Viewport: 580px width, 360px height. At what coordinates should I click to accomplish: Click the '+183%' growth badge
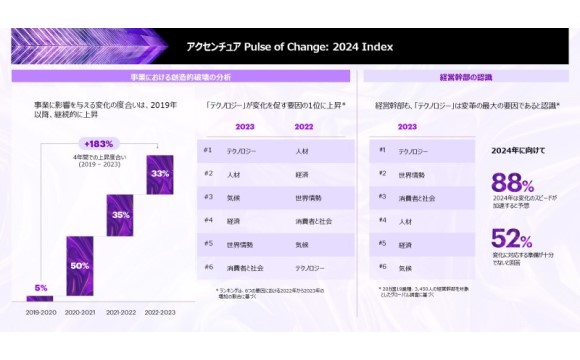click(x=99, y=144)
